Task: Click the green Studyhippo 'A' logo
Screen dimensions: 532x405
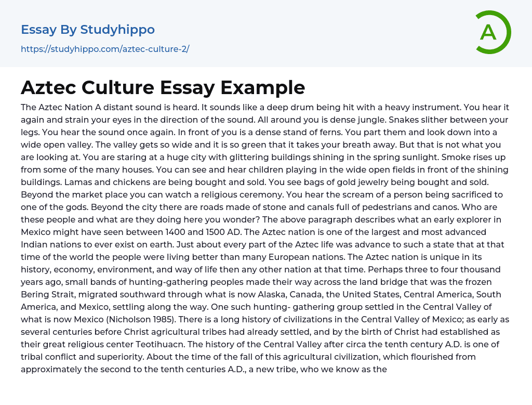Action: click(493, 32)
